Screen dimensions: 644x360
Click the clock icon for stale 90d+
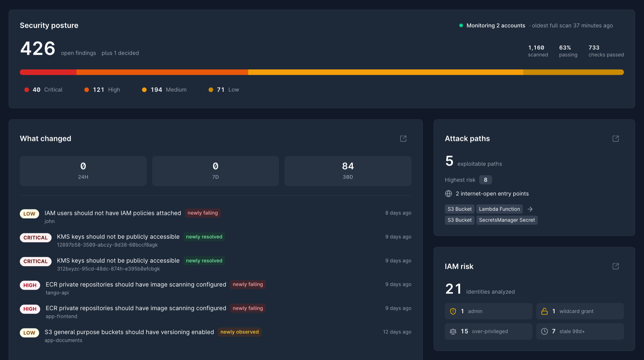[544, 332]
